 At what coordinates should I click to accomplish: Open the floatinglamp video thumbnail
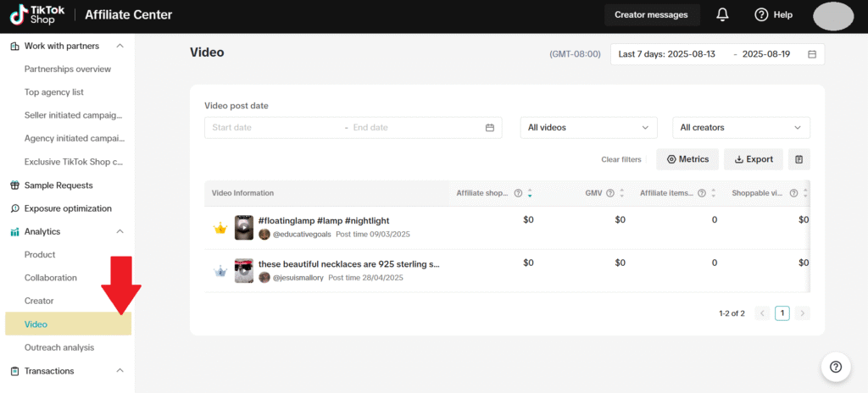click(244, 227)
